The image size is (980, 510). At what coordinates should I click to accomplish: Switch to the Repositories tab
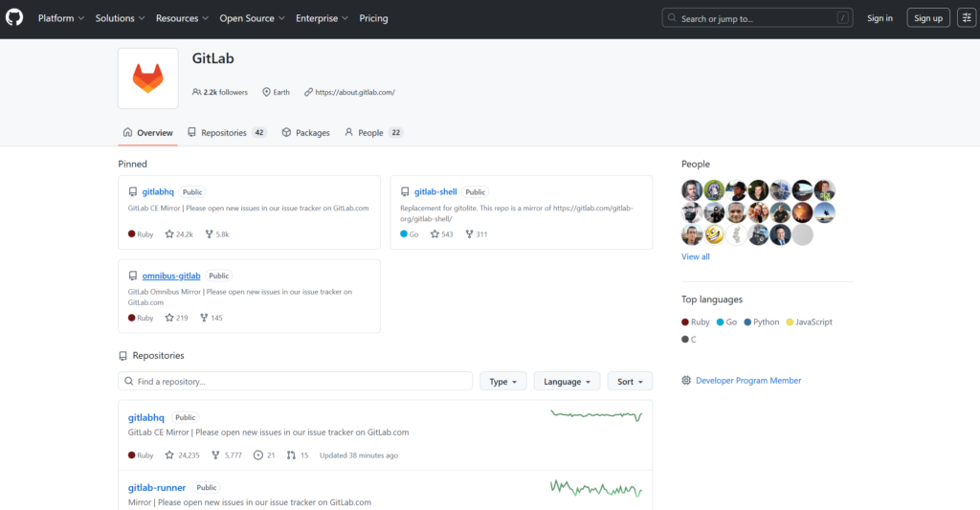click(227, 132)
